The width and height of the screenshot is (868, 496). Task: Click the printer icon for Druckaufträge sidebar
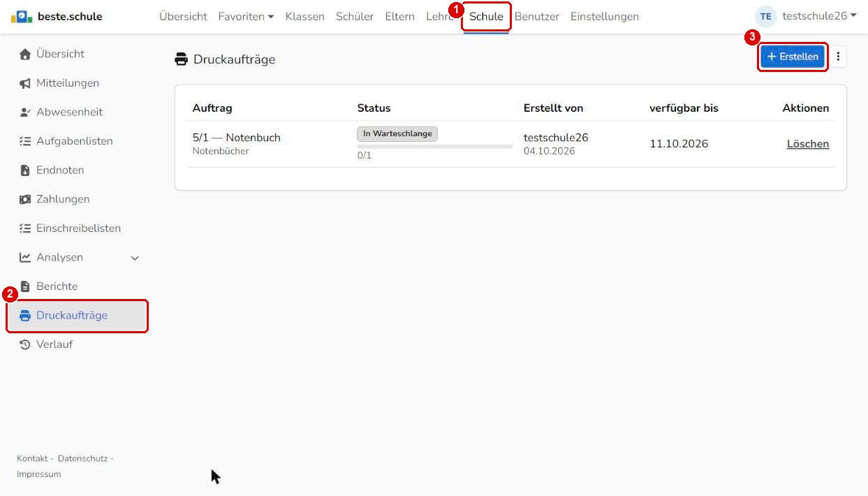coord(25,316)
